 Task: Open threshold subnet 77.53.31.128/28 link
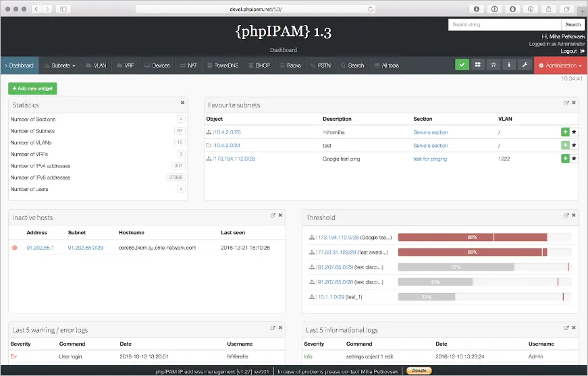pyautogui.click(x=337, y=252)
